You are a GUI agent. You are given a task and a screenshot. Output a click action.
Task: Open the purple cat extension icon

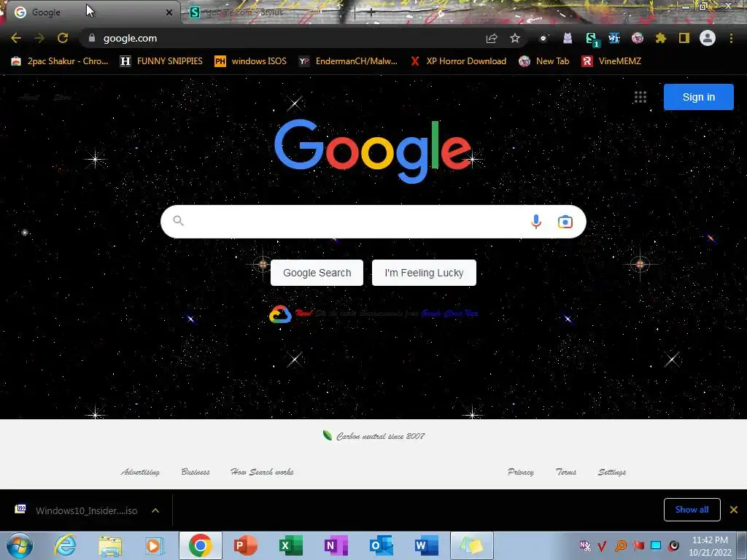568,38
